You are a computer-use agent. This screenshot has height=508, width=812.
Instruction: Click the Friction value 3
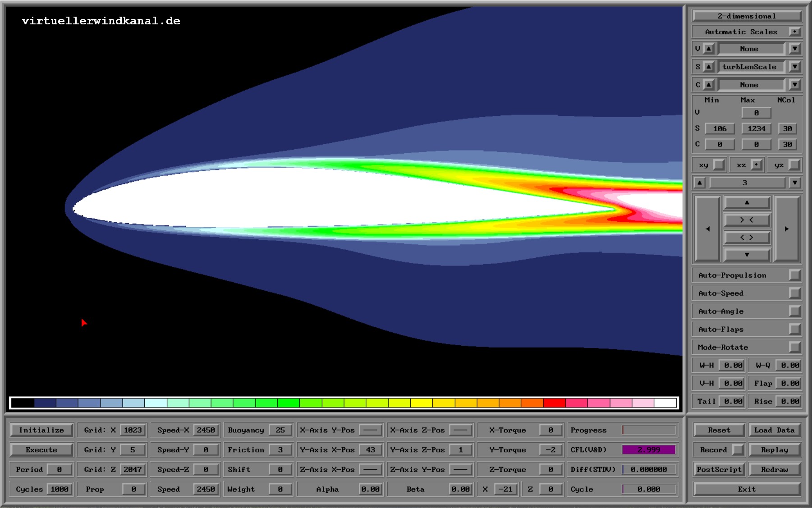pos(280,450)
